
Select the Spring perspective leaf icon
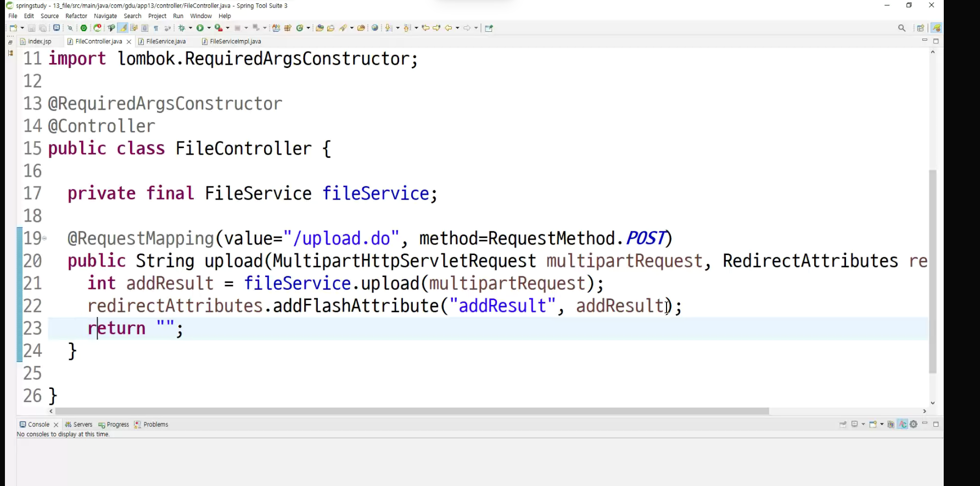pyautogui.click(x=936, y=28)
